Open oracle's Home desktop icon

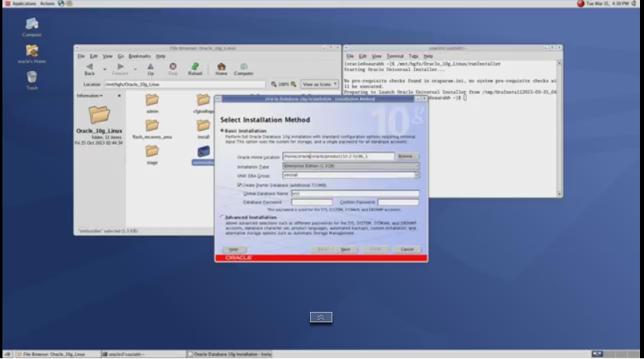click(x=32, y=54)
